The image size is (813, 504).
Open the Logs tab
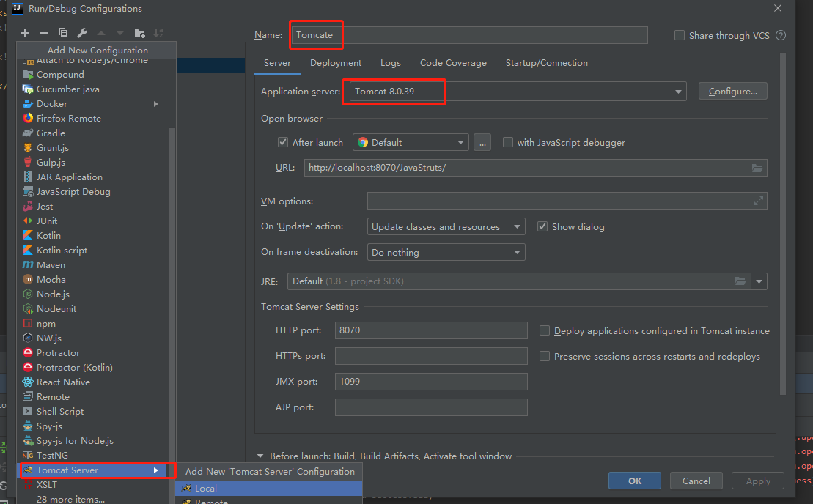coord(391,63)
